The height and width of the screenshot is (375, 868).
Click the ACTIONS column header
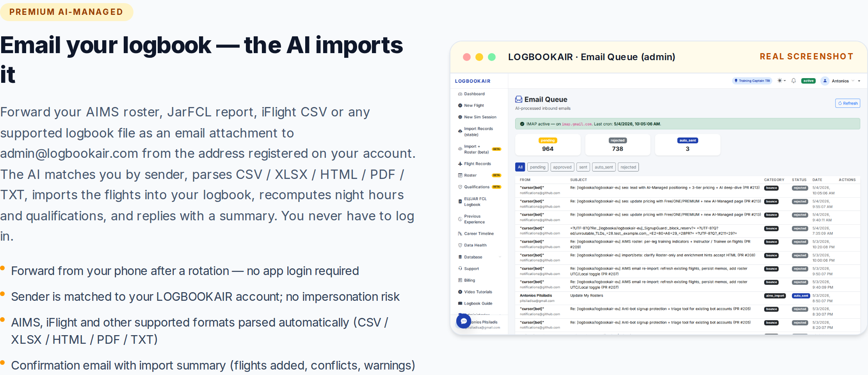(847, 180)
